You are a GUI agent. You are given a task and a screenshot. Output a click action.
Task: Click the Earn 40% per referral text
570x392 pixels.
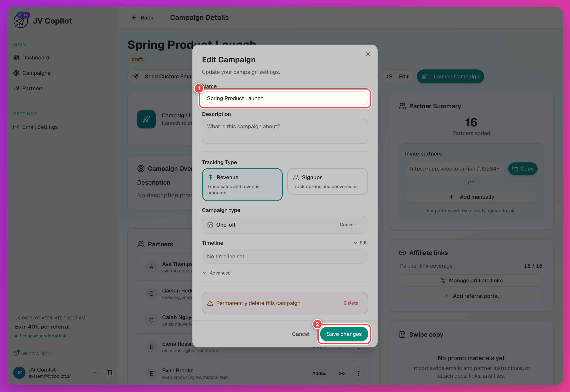(42, 327)
